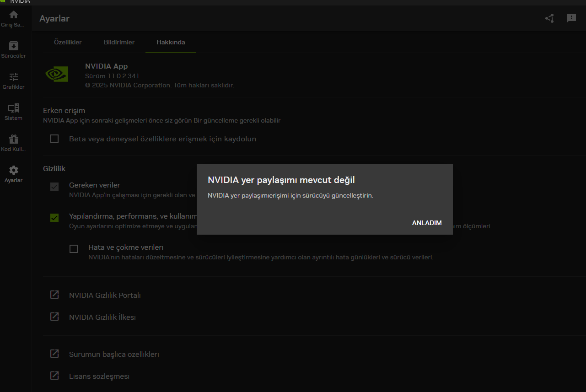Enable beta or experimental features checkbox

[x=54, y=139]
